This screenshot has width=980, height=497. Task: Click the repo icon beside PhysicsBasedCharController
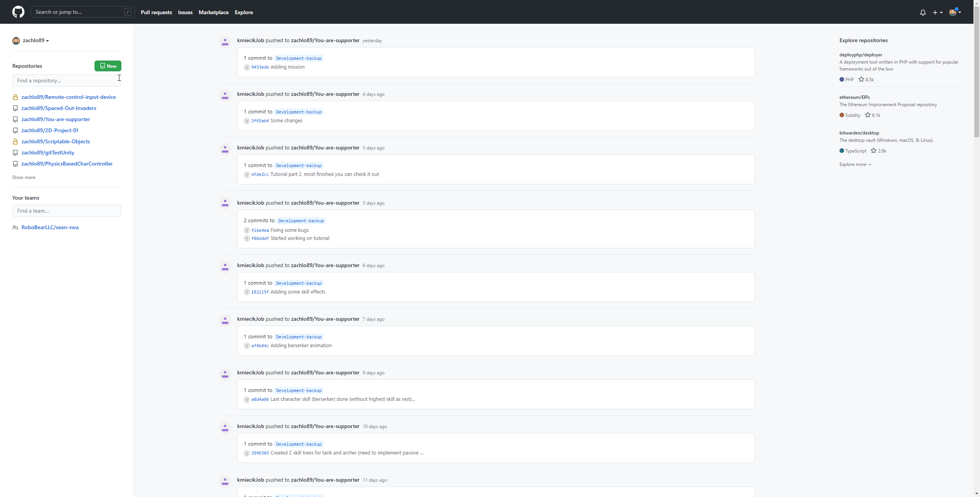coord(15,164)
